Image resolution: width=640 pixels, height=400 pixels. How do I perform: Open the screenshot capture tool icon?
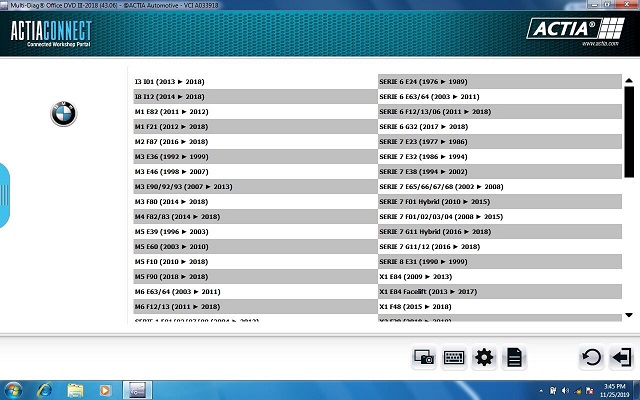(424, 358)
